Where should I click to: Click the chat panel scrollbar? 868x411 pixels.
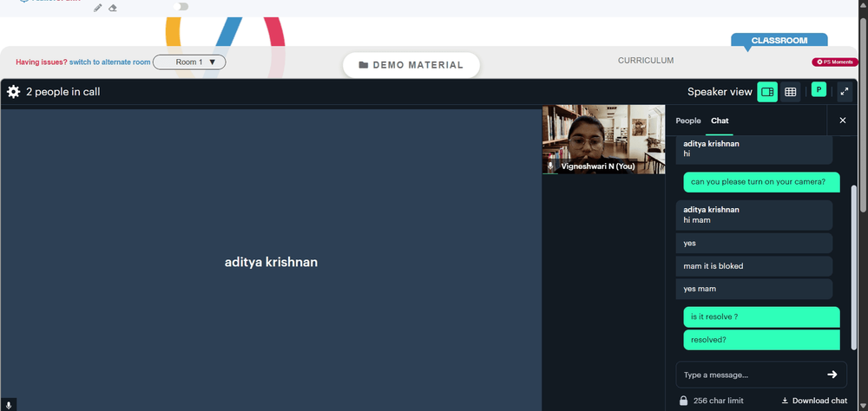point(853,268)
